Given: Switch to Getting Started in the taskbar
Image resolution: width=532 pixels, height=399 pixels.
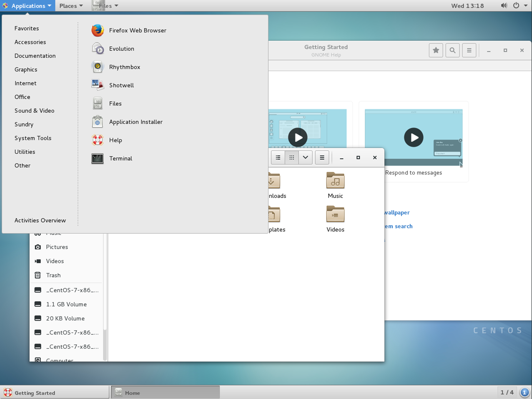Looking at the screenshot, I should [55, 393].
